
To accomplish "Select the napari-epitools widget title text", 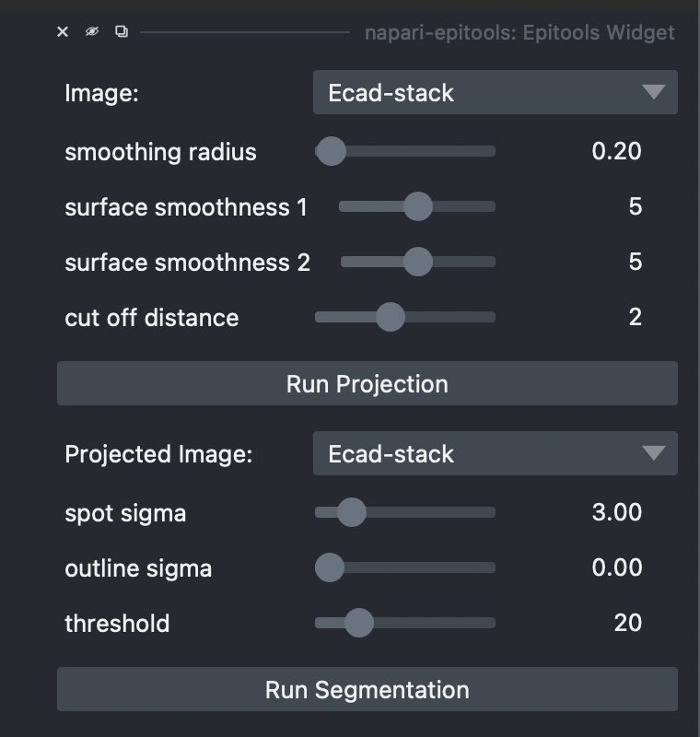I will click(536, 31).
